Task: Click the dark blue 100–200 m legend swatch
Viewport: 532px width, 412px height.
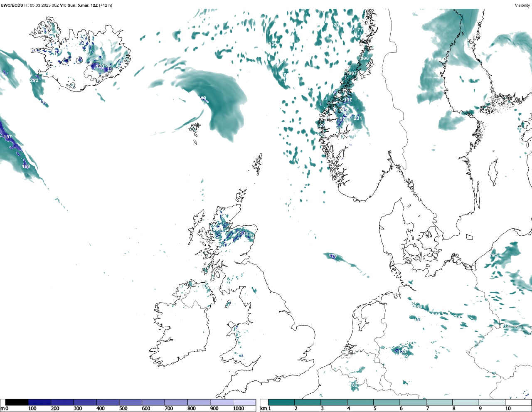Action: coord(39,402)
